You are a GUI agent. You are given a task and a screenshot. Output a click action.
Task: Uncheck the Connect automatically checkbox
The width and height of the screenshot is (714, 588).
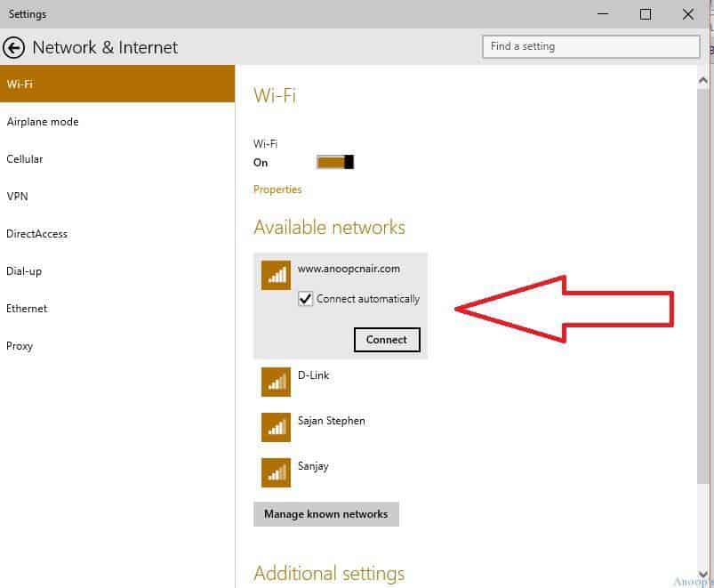coord(306,299)
